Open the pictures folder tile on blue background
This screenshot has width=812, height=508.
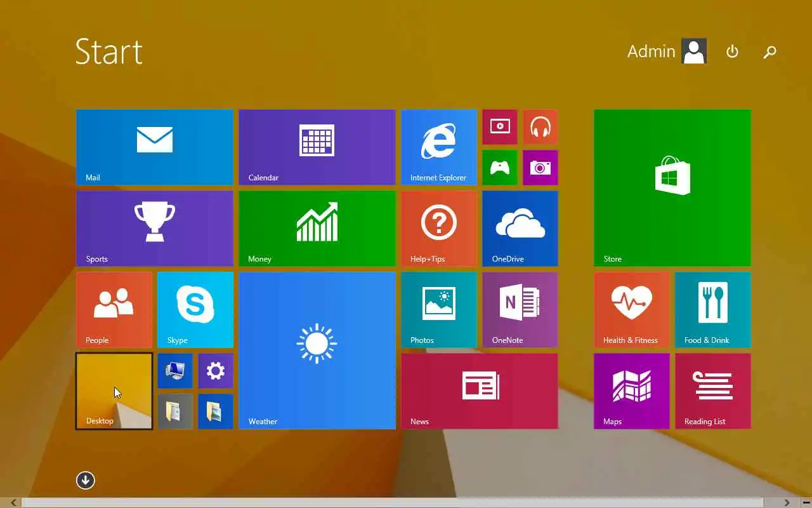(x=216, y=411)
